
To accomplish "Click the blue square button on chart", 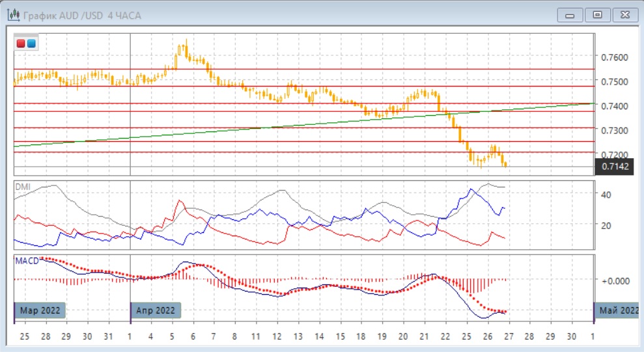I will coord(31,44).
